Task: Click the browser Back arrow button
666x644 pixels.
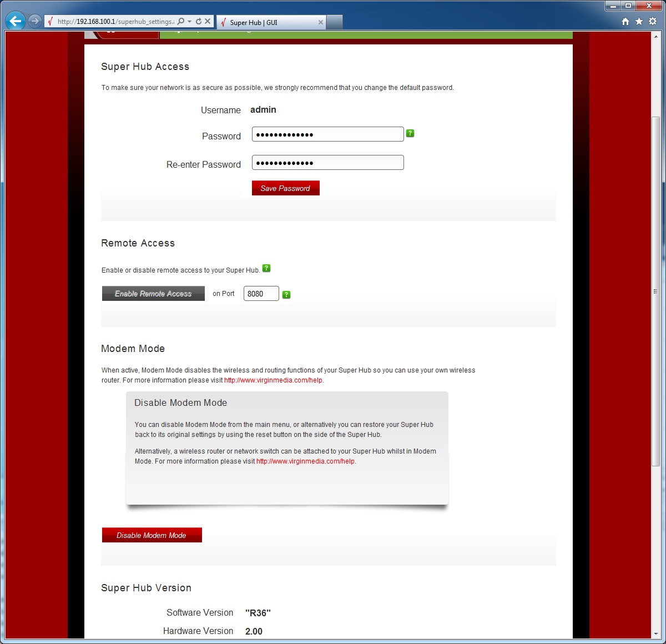Action: pos(16,21)
